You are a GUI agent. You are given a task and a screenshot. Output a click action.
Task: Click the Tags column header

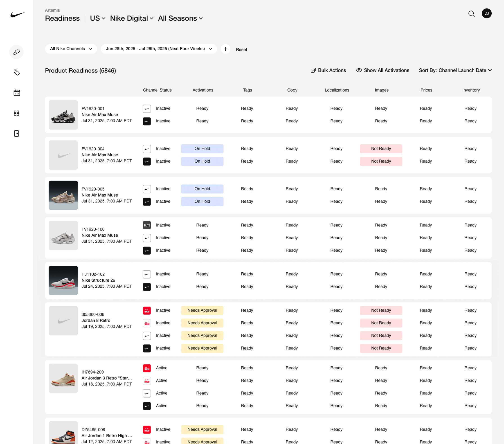pyautogui.click(x=247, y=90)
